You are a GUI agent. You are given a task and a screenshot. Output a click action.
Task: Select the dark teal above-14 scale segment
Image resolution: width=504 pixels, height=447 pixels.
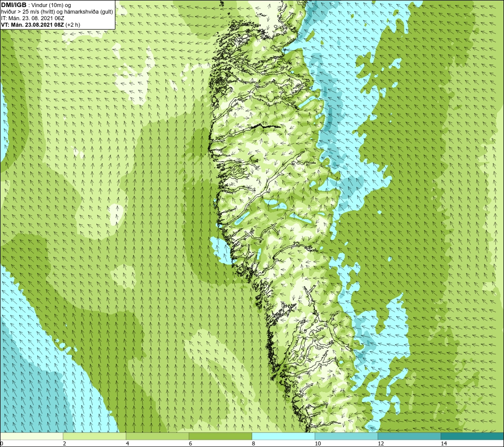click(x=473, y=436)
